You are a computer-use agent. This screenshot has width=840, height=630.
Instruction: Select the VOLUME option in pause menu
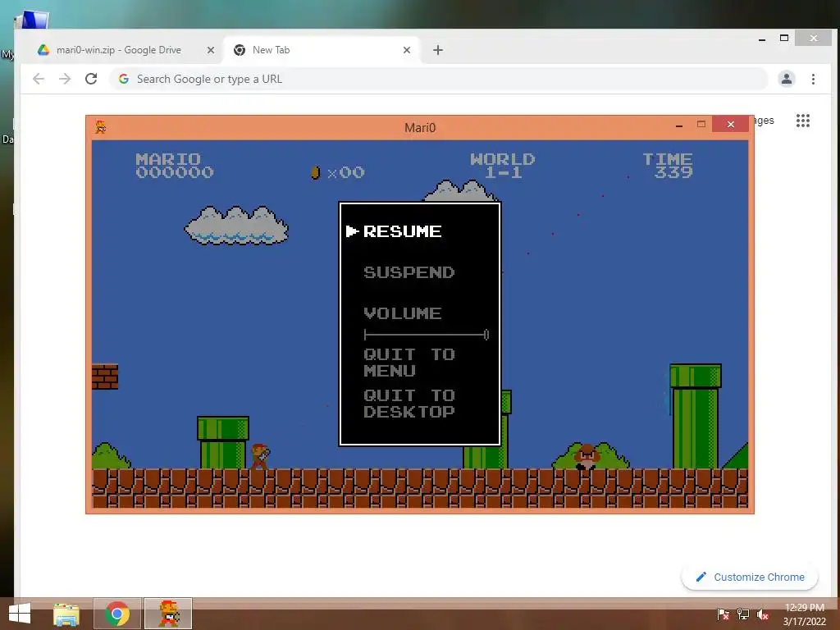[x=402, y=313]
